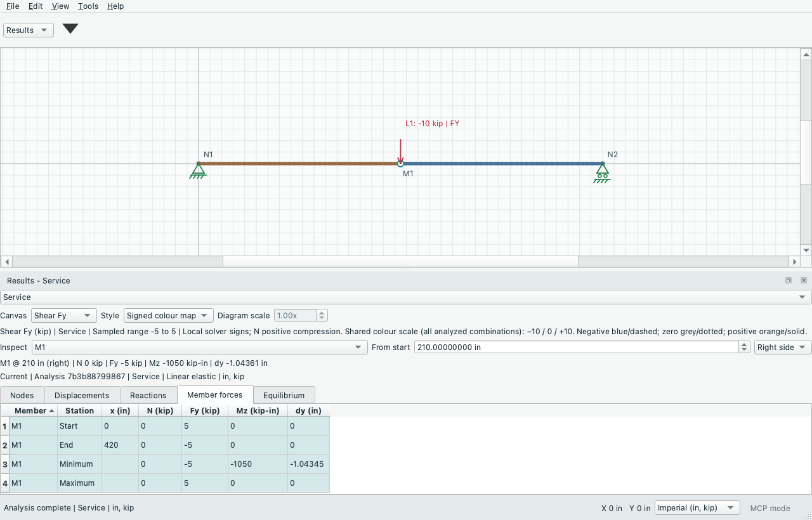Open the Imperial (in, kip) units dropdown
The width and height of the screenshot is (812, 520).
click(697, 508)
